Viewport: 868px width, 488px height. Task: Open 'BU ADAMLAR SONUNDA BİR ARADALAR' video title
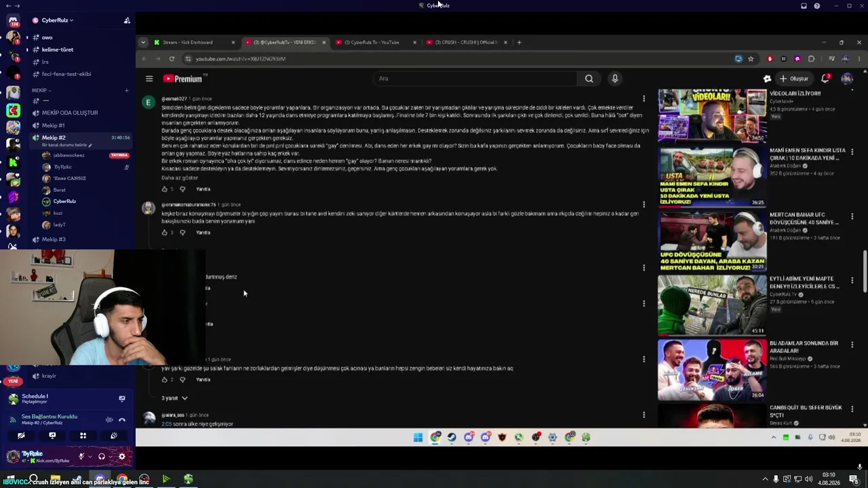(x=805, y=347)
